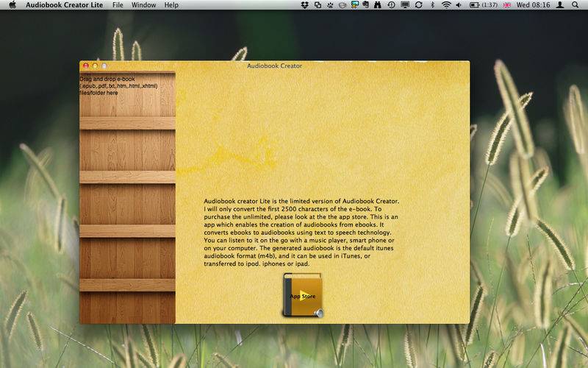Click the Wed 08:16 clock
Viewport: 588px width, 368px height.
click(534, 5)
